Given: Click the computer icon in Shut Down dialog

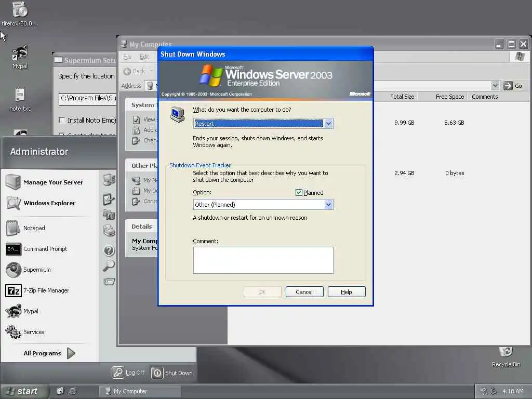Looking at the screenshot, I should pyautogui.click(x=178, y=114).
